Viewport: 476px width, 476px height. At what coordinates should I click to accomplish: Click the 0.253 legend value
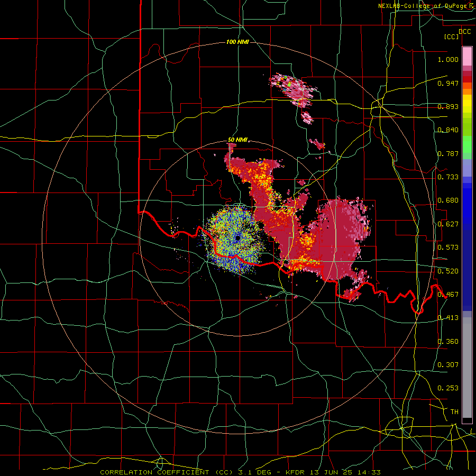point(448,388)
